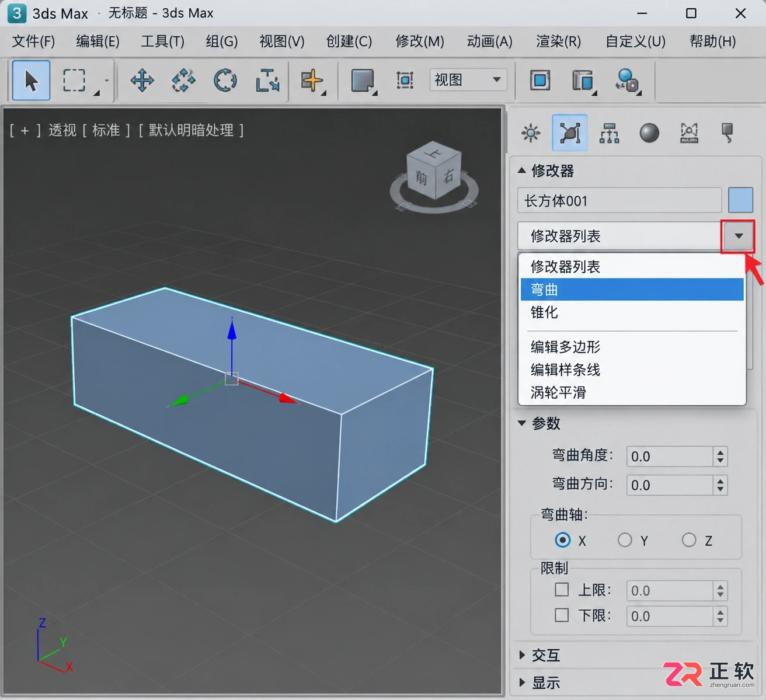Click the 弯曲方向 spinner arrows
The image size is (766, 700).
pos(720,485)
